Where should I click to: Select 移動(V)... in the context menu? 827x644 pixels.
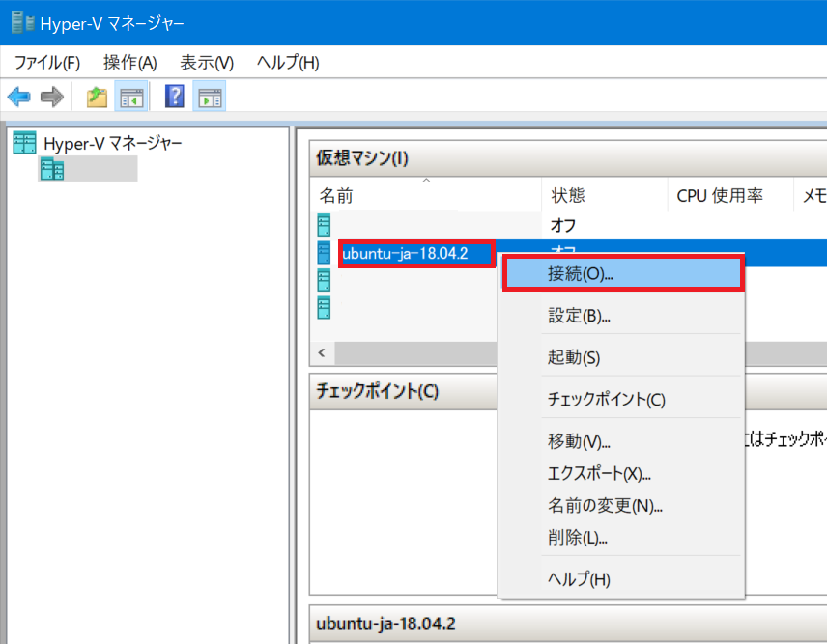[623, 441]
